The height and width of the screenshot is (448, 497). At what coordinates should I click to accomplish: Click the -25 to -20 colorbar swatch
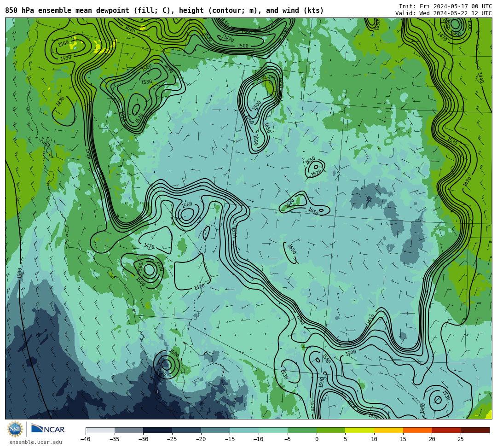(x=187, y=430)
